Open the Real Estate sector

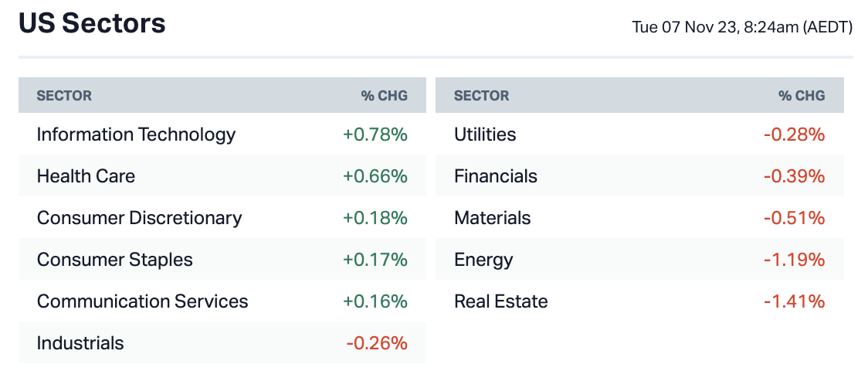(501, 301)
